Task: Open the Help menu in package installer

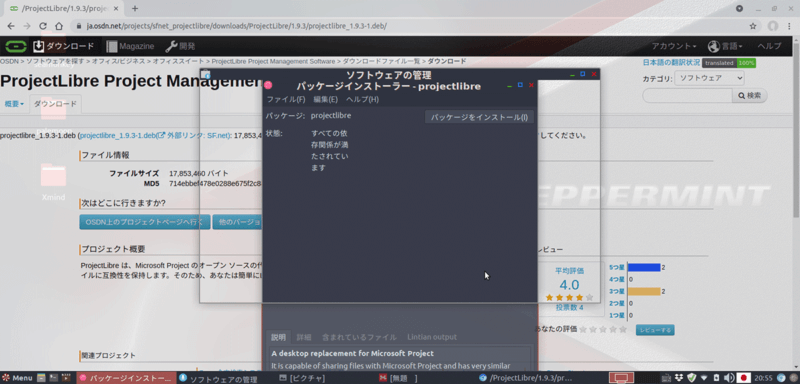Action: 362,99
